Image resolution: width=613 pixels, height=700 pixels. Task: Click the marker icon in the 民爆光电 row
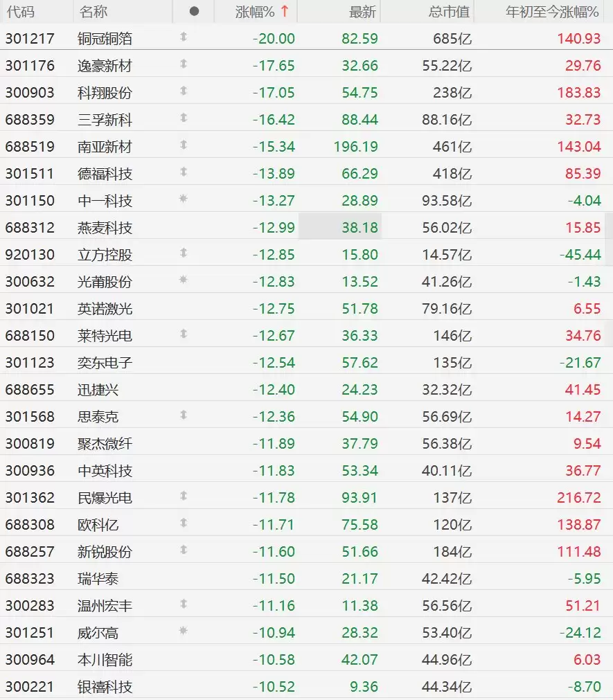tap(183, 496)
